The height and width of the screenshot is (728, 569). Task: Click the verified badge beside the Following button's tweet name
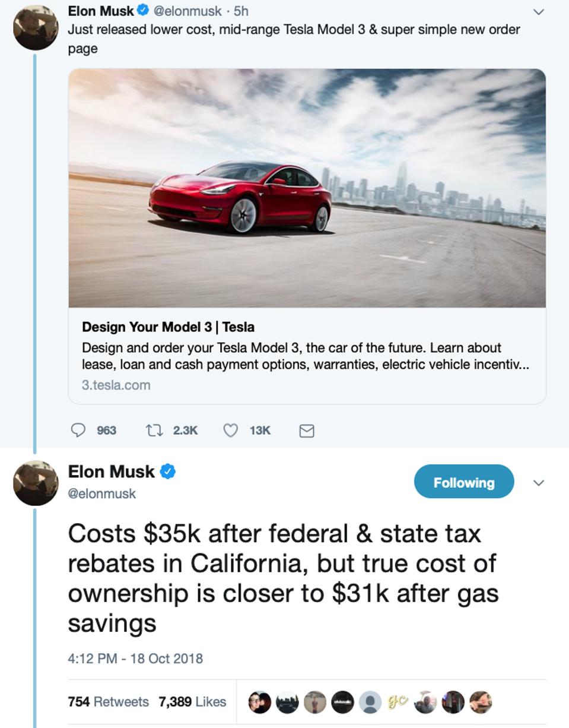point(168,471)
